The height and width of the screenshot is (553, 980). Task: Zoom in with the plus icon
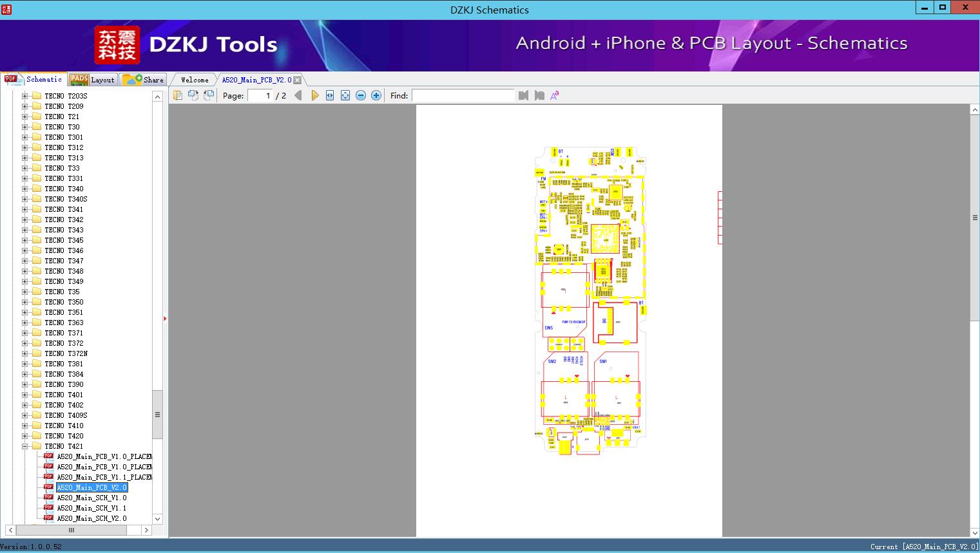[376, 95]
